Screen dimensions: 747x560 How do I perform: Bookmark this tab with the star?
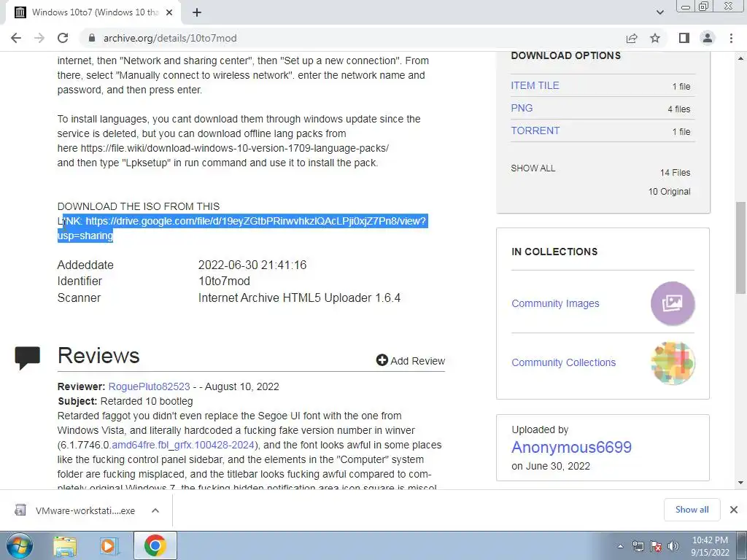655,38
